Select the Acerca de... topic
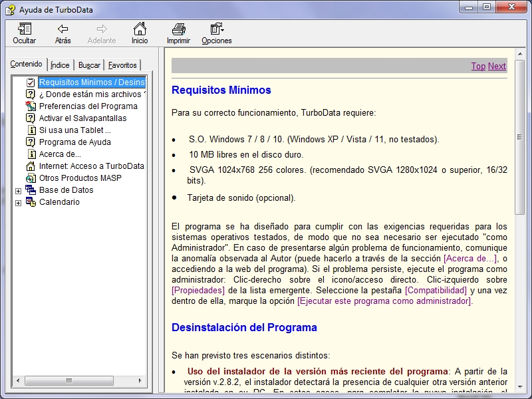The height and width of the screenshot is (399, 532). (x=60, y=154)
